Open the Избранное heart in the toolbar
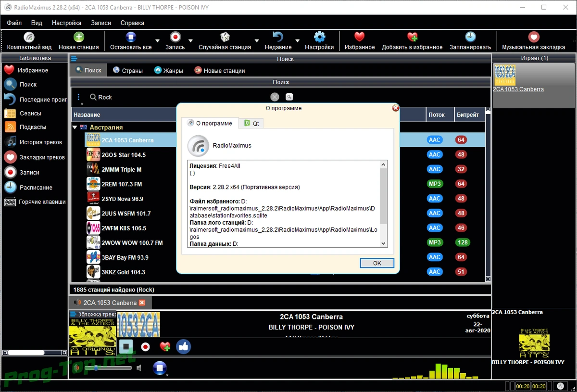 [x=360, y=38]
